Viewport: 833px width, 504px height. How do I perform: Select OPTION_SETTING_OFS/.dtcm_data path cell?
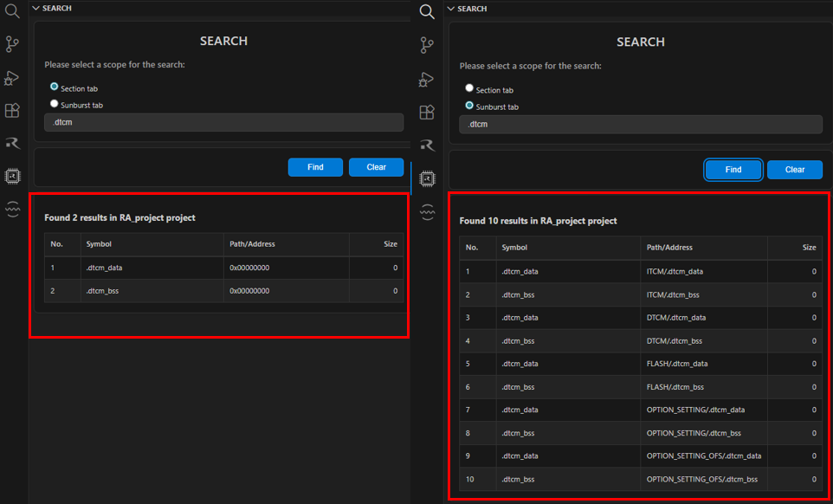click(705, 456)
